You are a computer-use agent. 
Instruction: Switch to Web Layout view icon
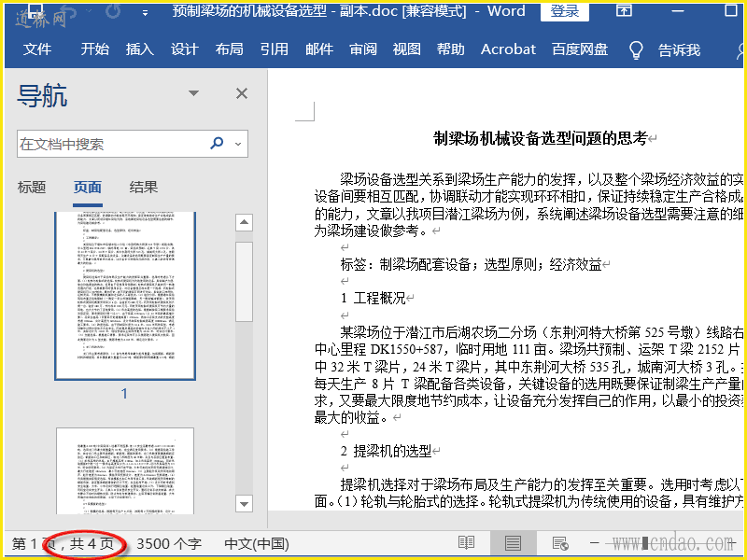coord(559,543)
